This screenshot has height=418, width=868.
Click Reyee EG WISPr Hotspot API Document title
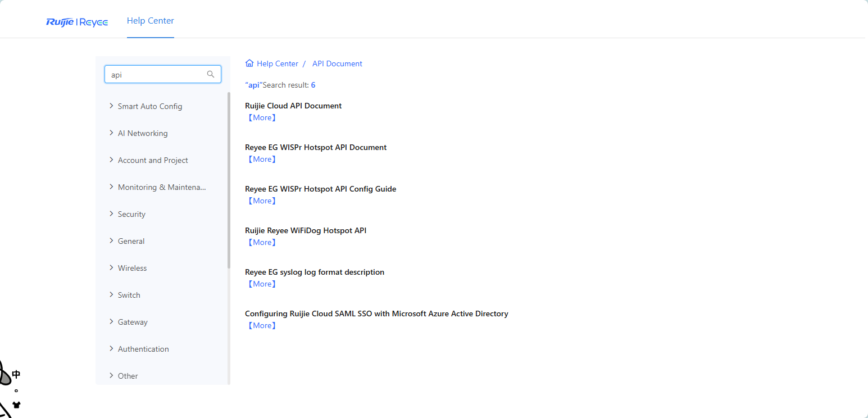pos(316,147)
